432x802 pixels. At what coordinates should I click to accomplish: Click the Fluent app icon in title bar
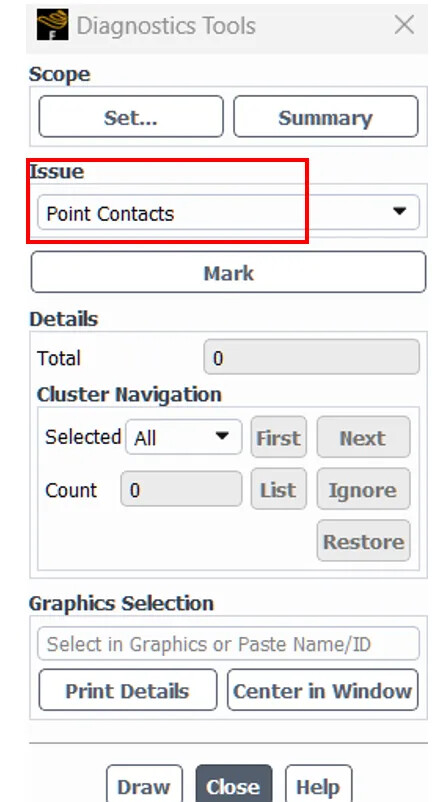[53, 25]
